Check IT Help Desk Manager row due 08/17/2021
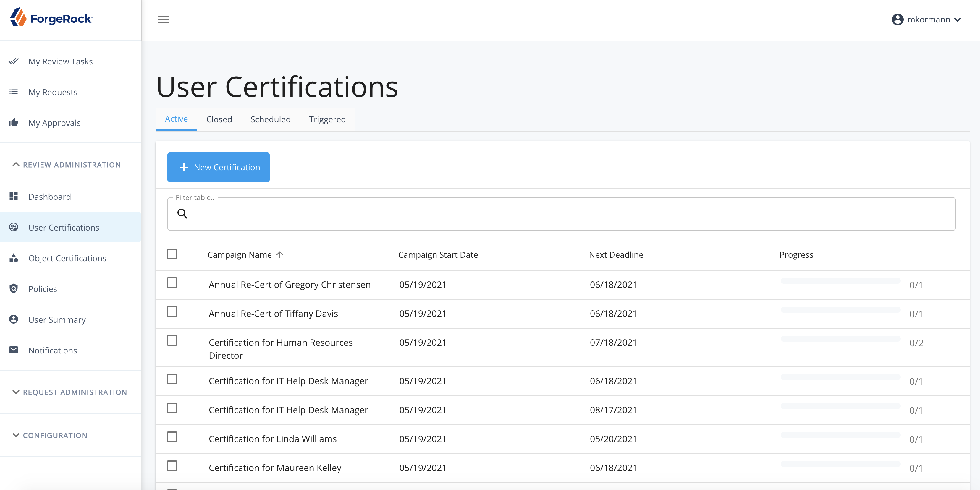Image resolution: width=980 pixels, height=490 pixels. pyautogui.click(x=172, y=408)
